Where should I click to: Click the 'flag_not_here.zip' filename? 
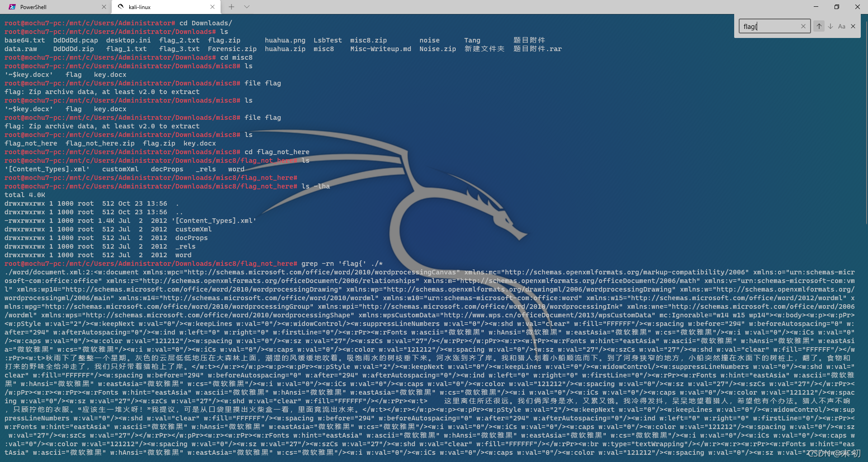pyautogui.click(x=100, y=143)
